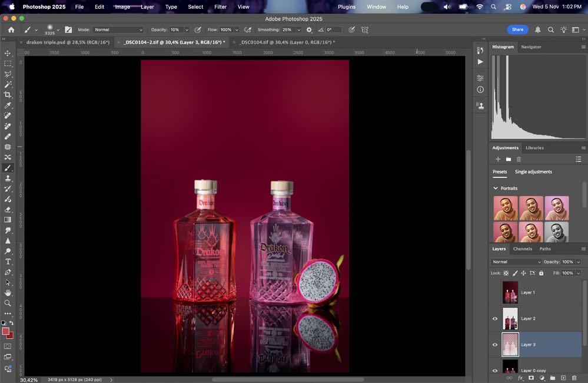Choose the Type tool

click(8, 262)
